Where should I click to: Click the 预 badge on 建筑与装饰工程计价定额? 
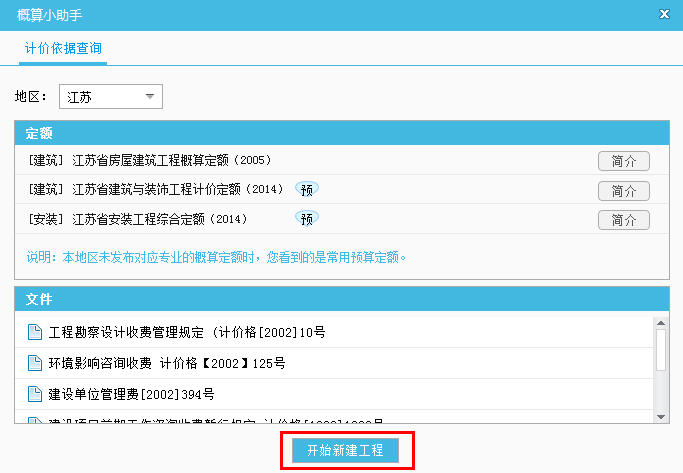(x=306, y=189)
